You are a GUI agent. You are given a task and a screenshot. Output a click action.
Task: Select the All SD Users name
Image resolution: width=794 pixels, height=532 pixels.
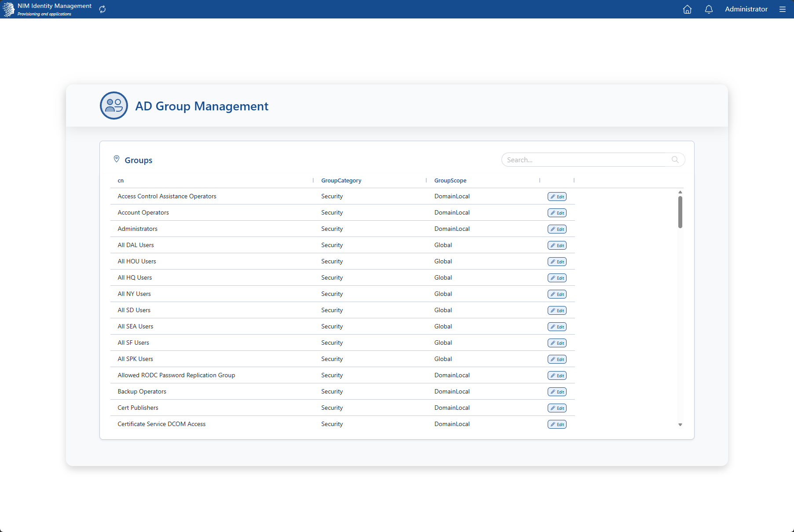point(134,310)
